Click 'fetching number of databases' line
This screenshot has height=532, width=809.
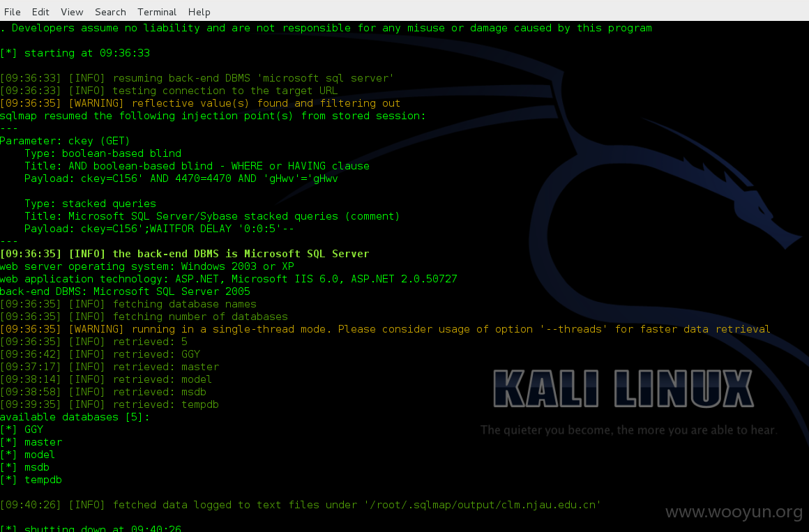(x=144, y=317)
